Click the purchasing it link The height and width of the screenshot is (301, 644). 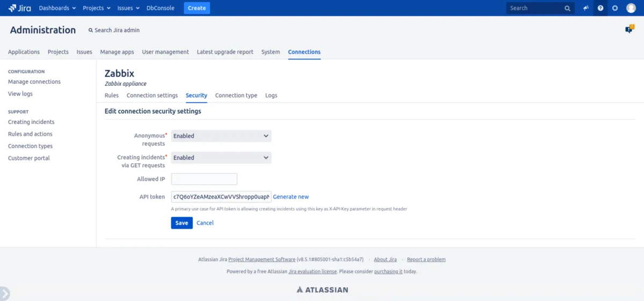[x=388, y=271]
